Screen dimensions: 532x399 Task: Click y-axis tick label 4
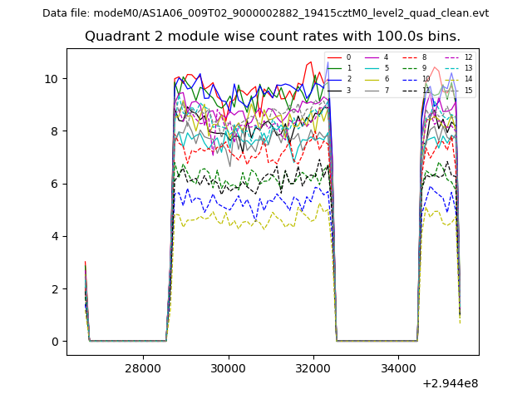[x=55, y=236]
